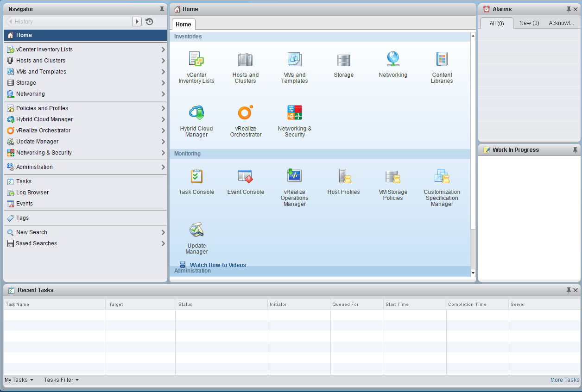Click the Watch How-to Videos link
Viewport: 582px width, 392px height.
coord(218,265)
